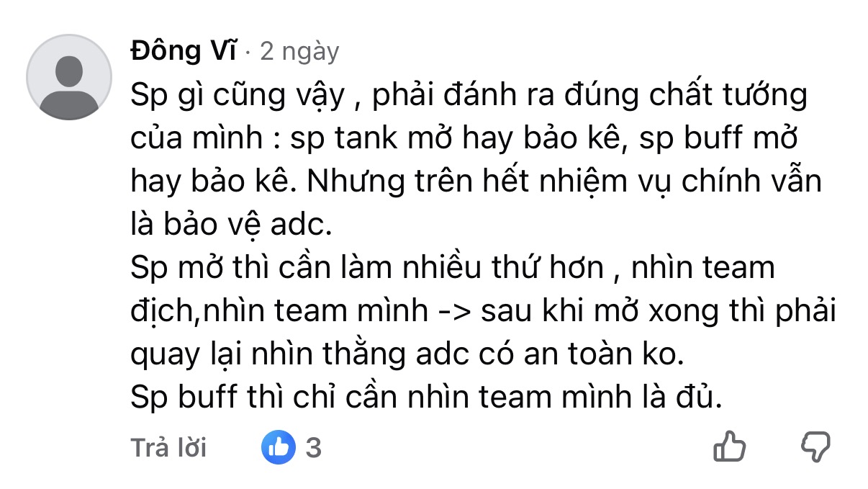Click the line starting 'của mình : sp tank'

[464, 139]
